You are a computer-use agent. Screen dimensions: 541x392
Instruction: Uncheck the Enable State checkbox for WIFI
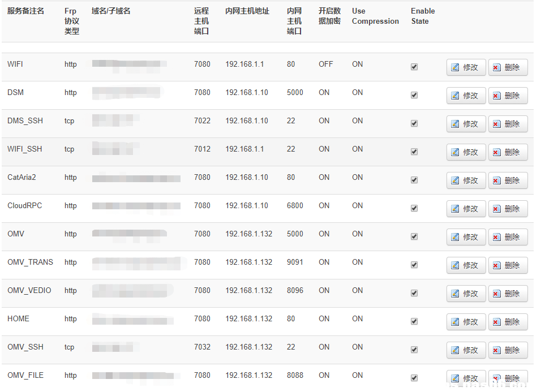click(x=414, y=66)
